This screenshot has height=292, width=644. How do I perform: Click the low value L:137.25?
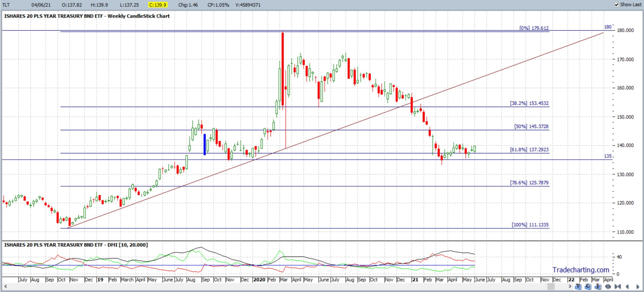coord(129,5)
